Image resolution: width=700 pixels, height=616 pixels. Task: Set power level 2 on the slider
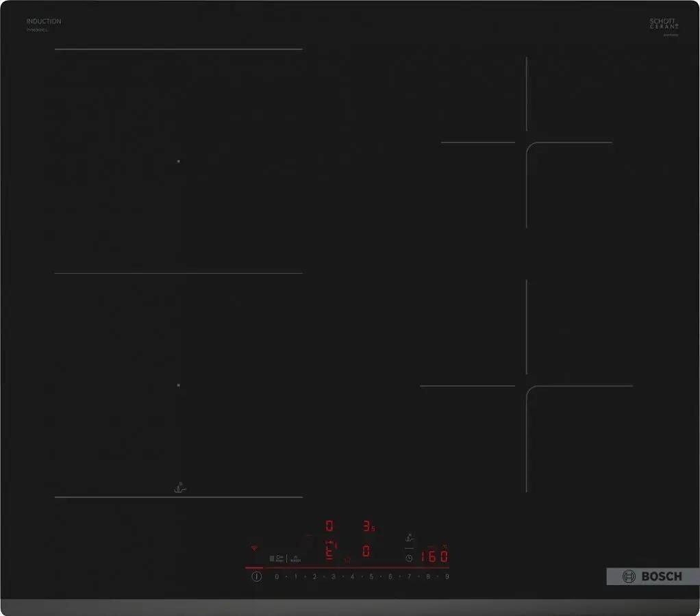pyautogui.click(x=314, y=577)
